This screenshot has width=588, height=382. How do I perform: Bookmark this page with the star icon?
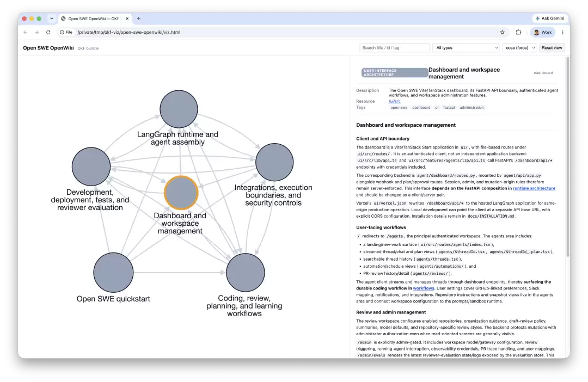click(x=502, y=32)
